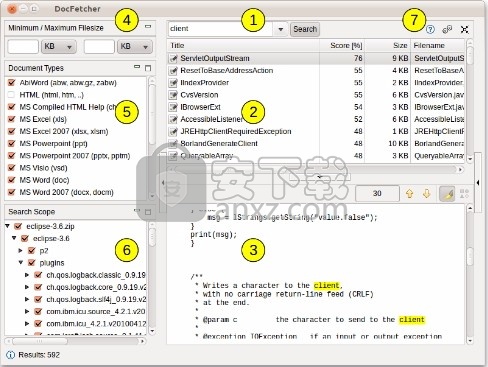Screen dimensions: 488x367
Task: Expand ch.qos.logback.classic node
Action: coord(27,275)
